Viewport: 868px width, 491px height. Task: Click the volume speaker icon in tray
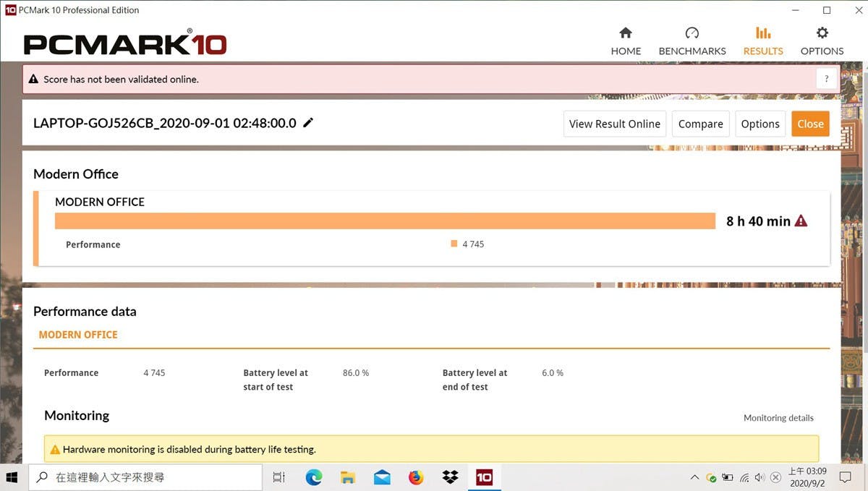(759, 477)
